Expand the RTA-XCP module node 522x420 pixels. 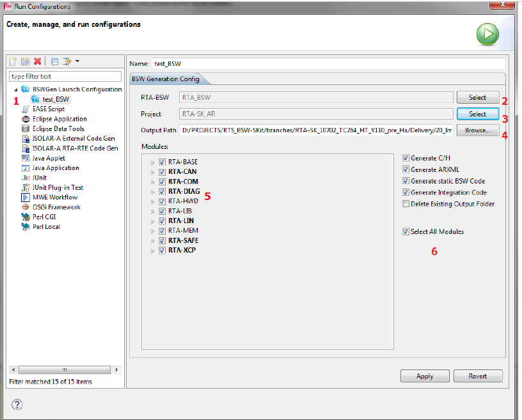[152, 251]
